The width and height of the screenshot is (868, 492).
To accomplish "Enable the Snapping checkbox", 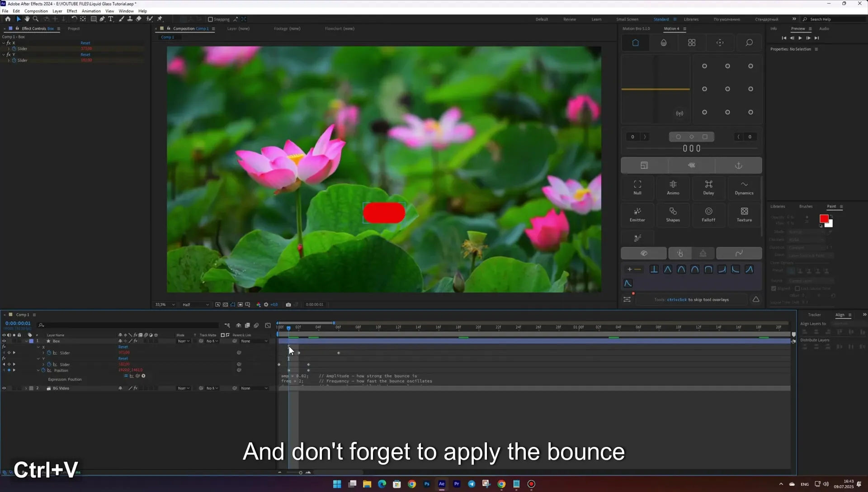I will [x=210, y=19].
